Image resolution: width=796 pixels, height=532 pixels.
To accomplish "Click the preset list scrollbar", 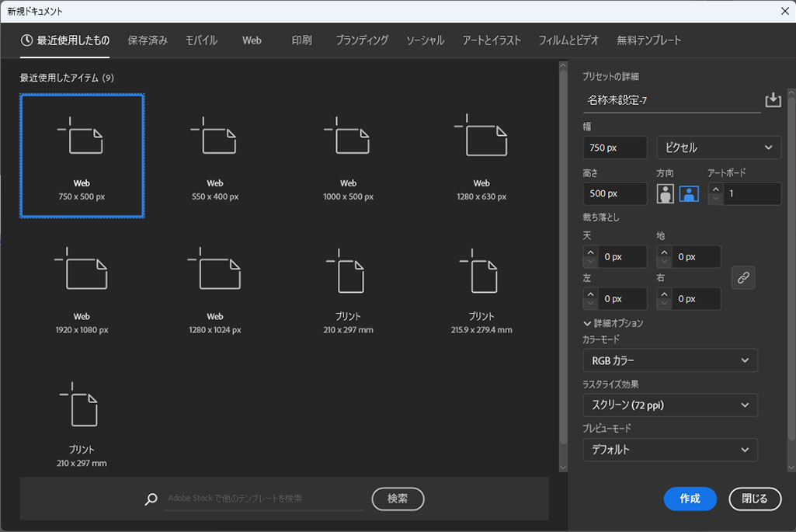I will click(x=563, y=256).
